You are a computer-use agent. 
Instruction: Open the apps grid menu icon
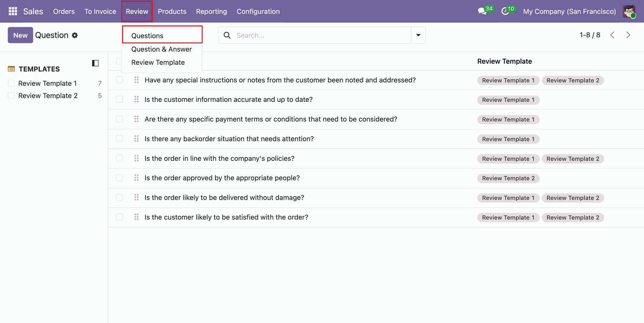(x=13, y=11)
